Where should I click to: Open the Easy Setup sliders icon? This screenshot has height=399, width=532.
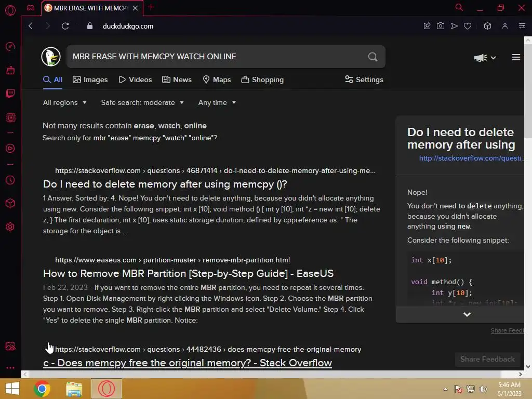[x=522, y=26]
